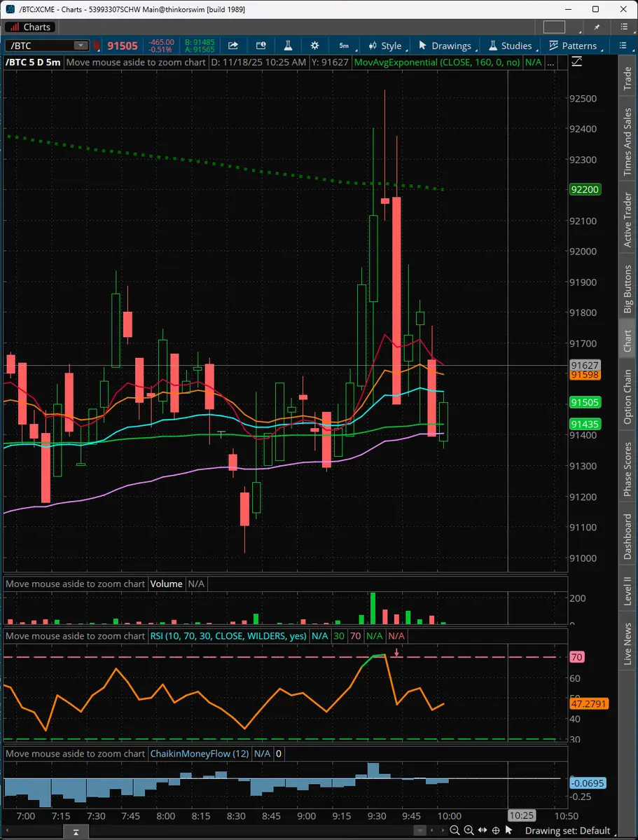Open Times And Sales sidebar tab

point(627,142)
